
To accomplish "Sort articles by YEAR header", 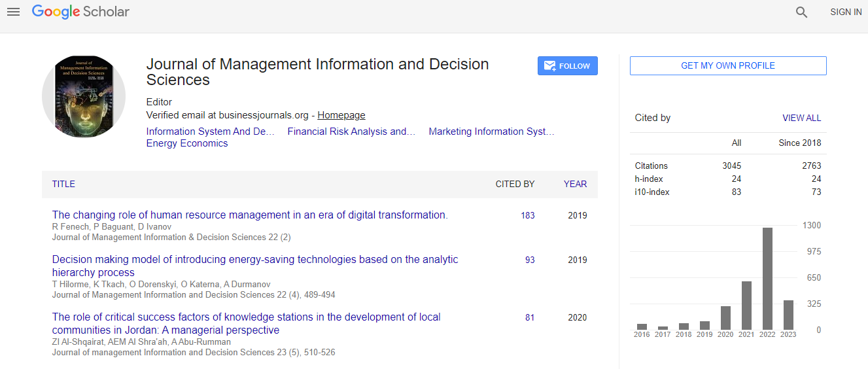I will pyautogui.click(x=576, y=184).
